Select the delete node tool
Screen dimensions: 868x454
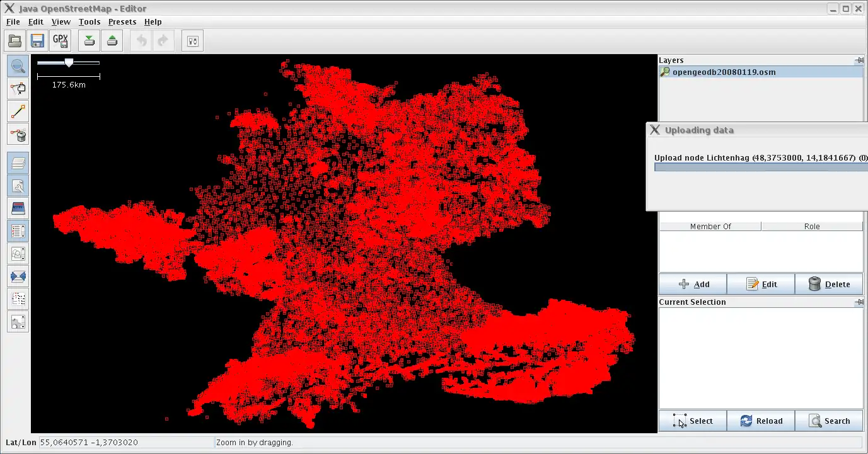18,134
